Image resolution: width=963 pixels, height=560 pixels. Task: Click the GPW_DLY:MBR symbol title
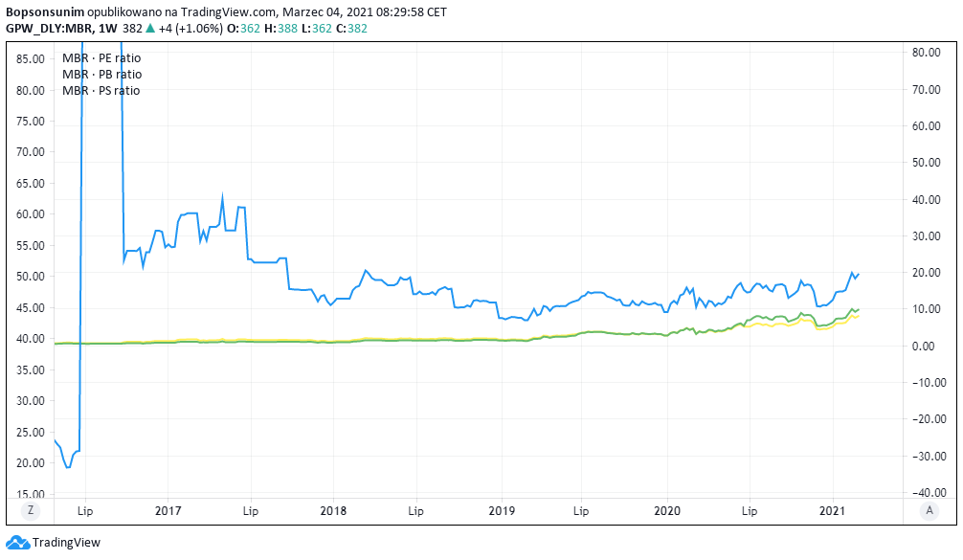coord(49,29)
